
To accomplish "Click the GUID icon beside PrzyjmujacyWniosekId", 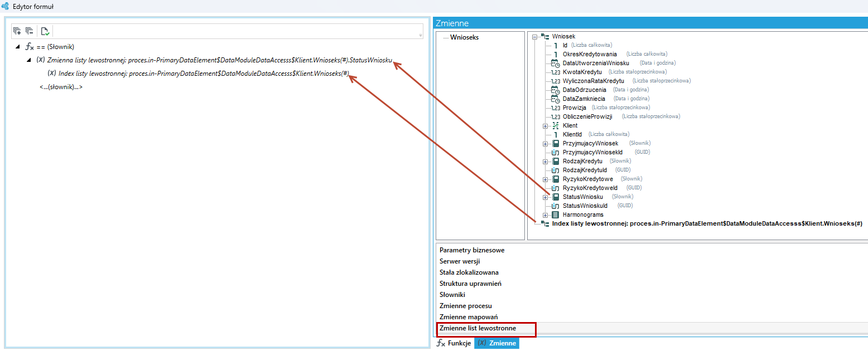I will point(555,152).
